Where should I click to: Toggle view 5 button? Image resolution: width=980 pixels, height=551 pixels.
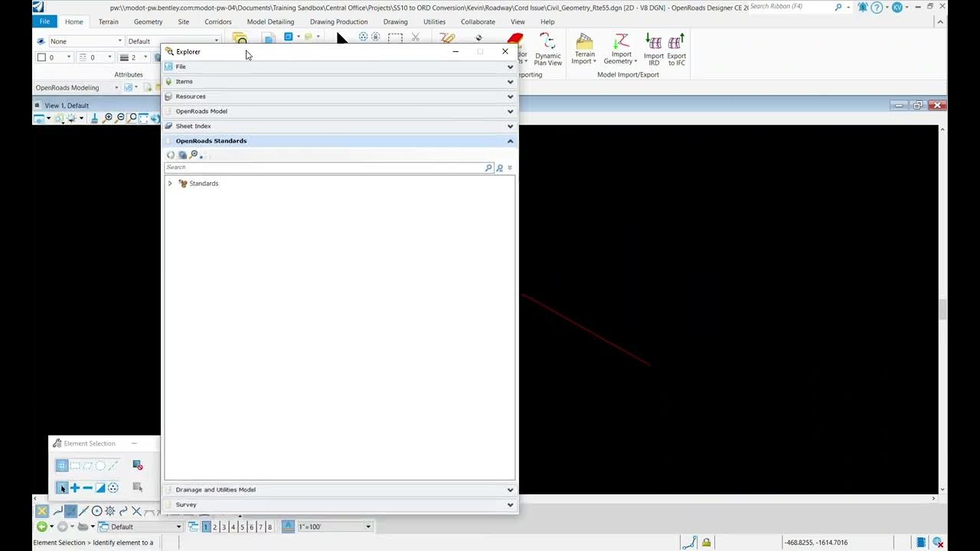(243, 527)
